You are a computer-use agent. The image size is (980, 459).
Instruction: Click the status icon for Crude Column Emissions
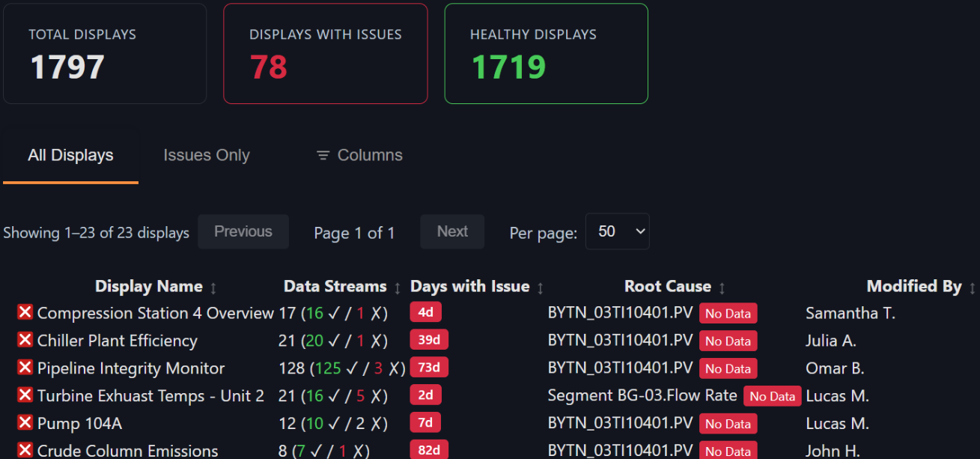tap(25, 450)
